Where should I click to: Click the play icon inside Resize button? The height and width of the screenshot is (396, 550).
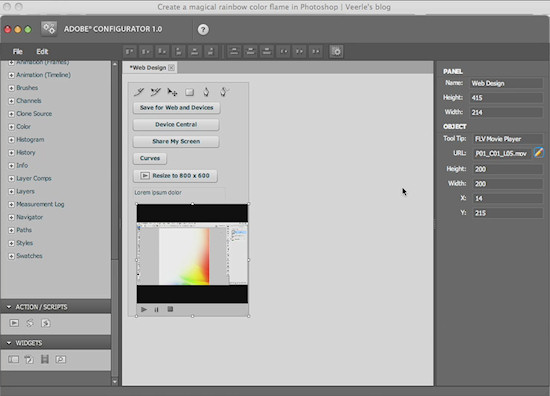pos(145,175)
